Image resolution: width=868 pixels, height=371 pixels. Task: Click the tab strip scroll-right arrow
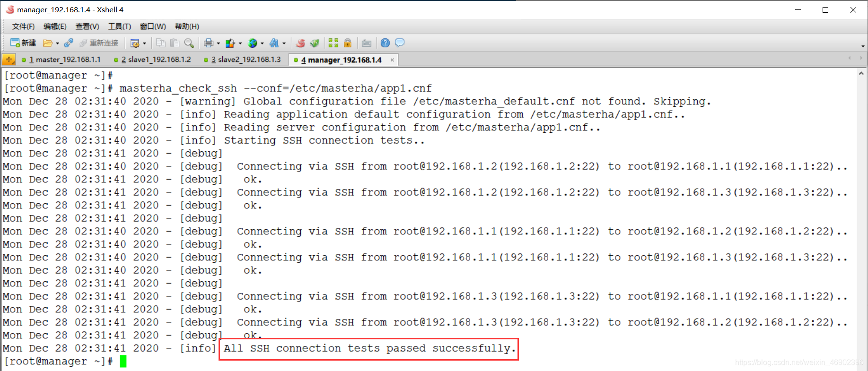pyautogui.click(x=860, y=58)
